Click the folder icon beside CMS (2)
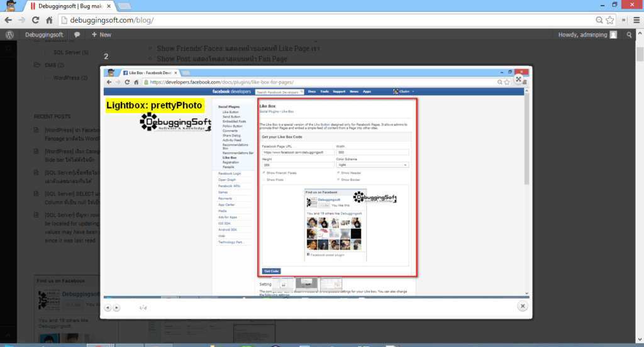Viewport: 644px width, 347px height. click(x=37, y=65)
